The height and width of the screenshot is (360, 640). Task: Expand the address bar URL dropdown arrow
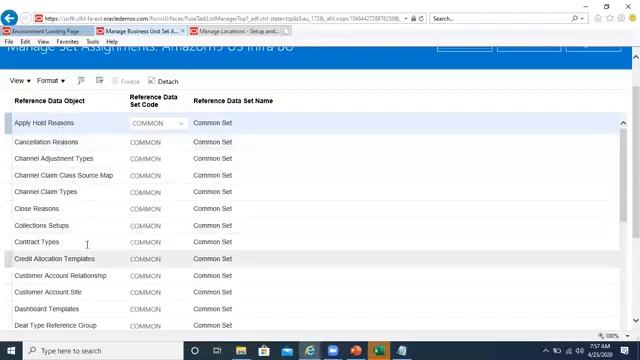tap(406, 18)
